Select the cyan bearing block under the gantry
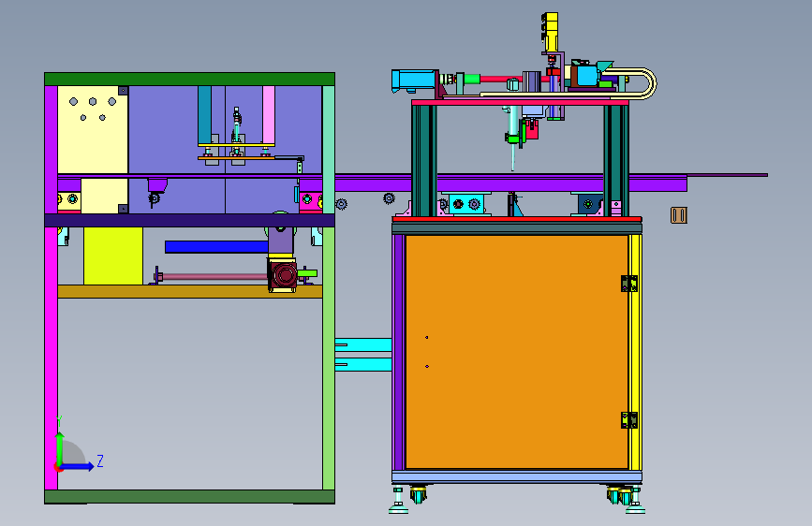Image resolution: width=812 pixels, height=526 pixels. [466, 203]
